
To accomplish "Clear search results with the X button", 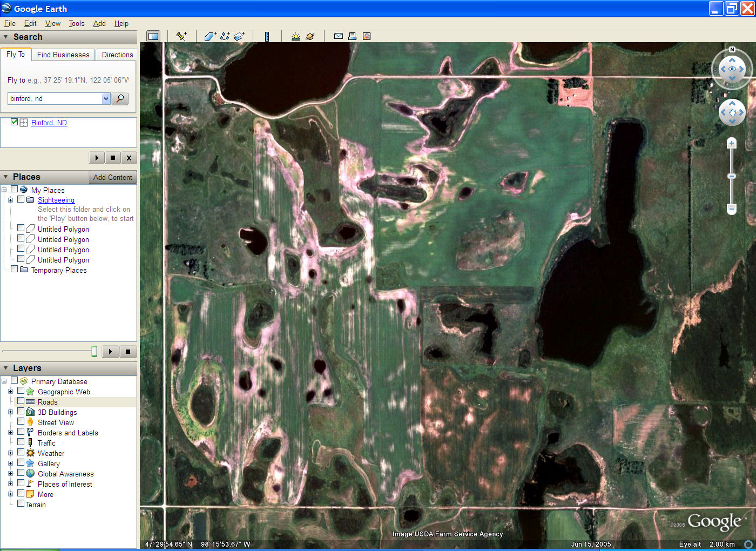I will [129, 158].
